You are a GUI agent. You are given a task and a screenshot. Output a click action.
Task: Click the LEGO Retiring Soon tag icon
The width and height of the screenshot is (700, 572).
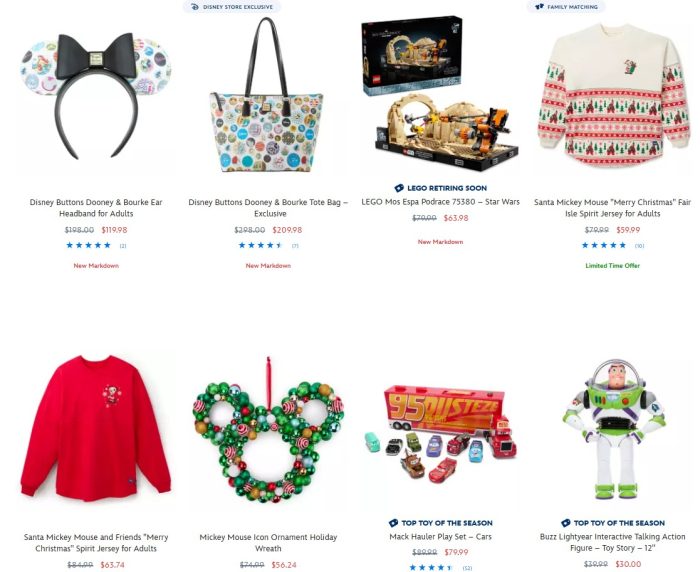pos(399,188)
